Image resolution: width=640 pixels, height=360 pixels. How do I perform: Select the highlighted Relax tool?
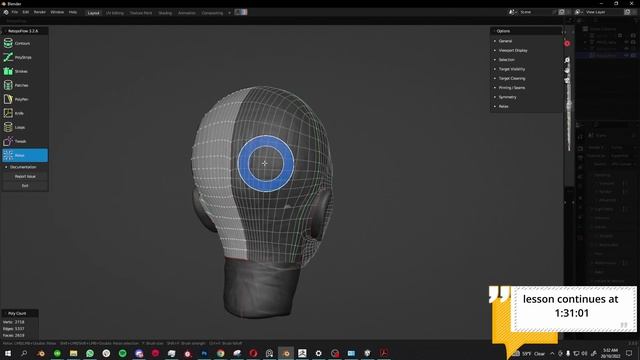(x=25, y=155)
